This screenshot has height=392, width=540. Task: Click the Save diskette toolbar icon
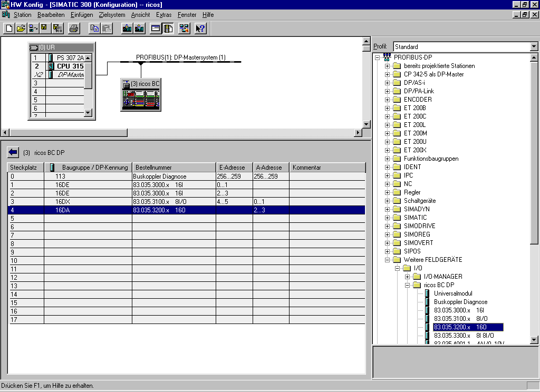44,28
